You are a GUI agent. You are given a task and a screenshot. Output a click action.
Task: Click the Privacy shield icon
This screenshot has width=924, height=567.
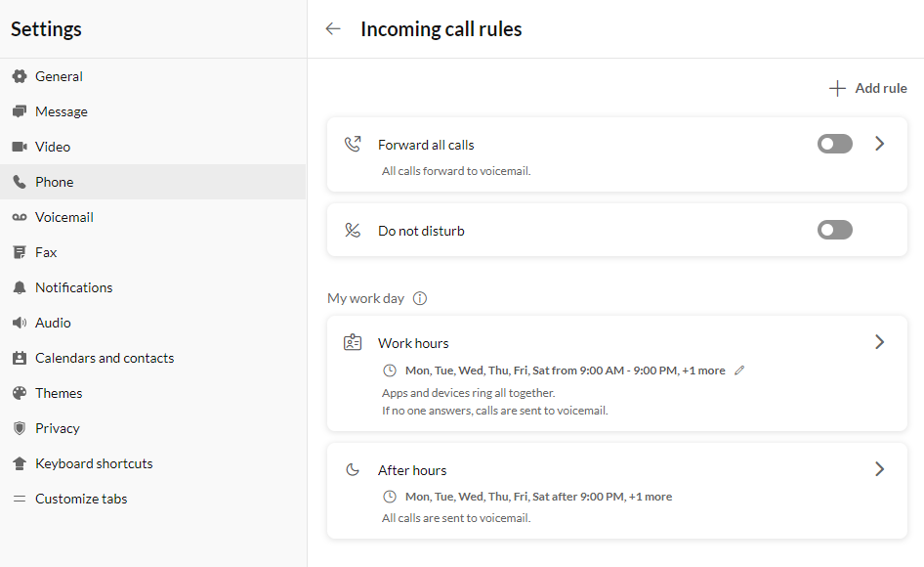(20, 428)
